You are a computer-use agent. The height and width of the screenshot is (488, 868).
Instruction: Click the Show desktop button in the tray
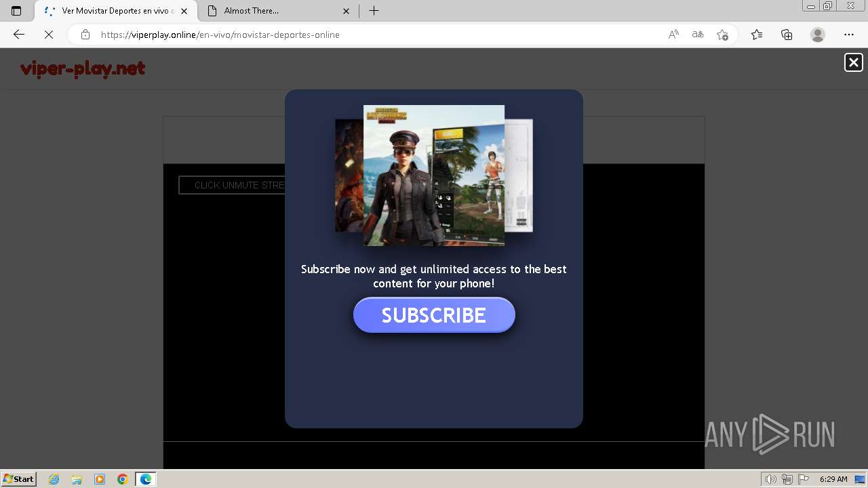pos(861,479)
